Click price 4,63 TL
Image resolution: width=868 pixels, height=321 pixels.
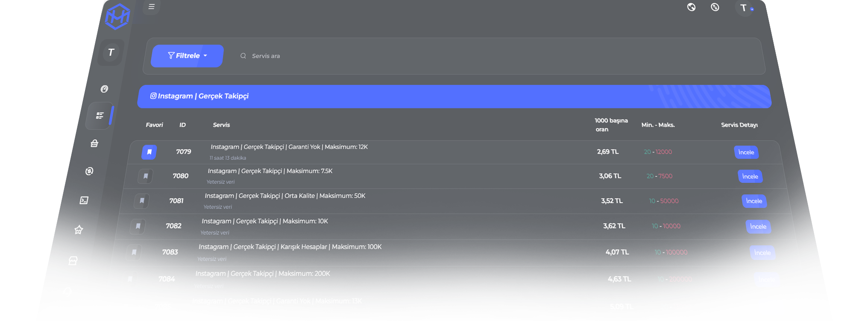(619, 279)
